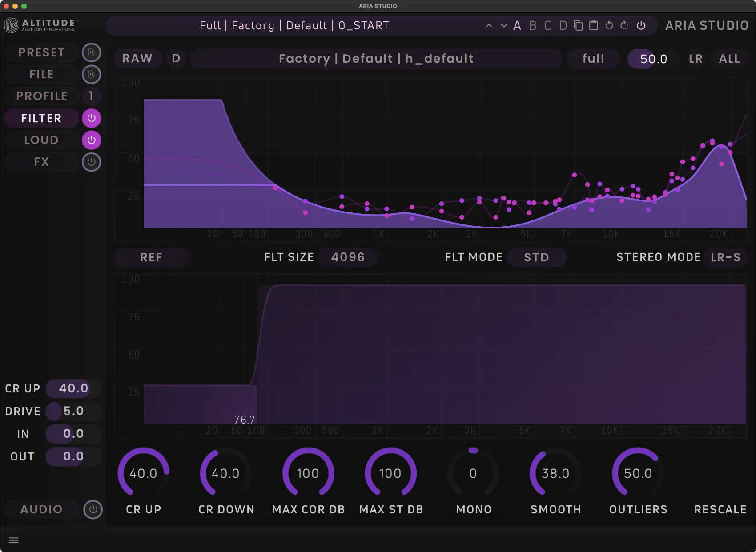Click the up chevron to select previous preset
The image size is (756, 552).
pos(489,25)
